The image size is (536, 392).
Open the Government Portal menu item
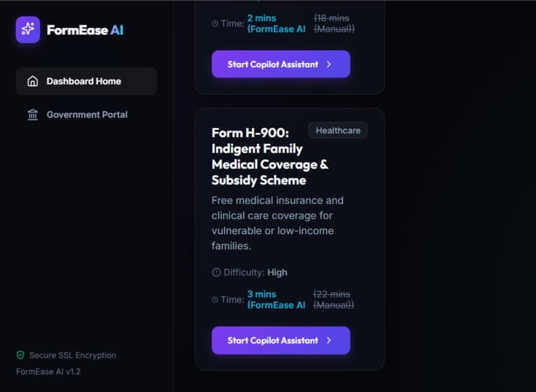click(x=86, y=114)
